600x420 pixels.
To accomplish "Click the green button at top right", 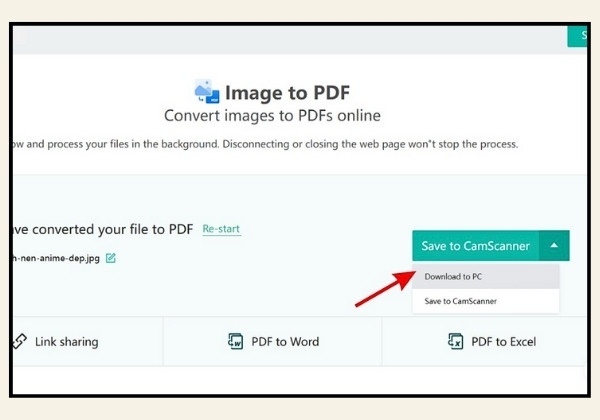I will coord(577,36).
